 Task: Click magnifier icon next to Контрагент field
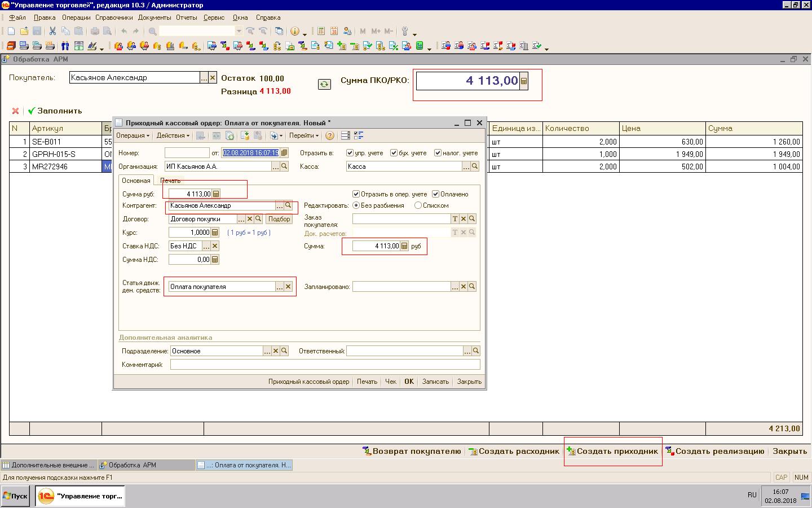pos(288,205)
